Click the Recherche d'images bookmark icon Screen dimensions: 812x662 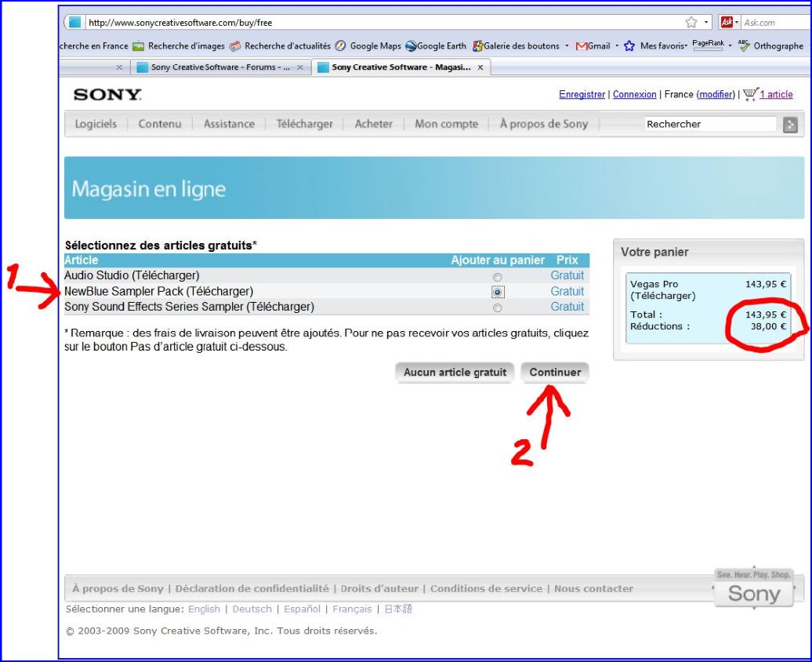point(138,46)
